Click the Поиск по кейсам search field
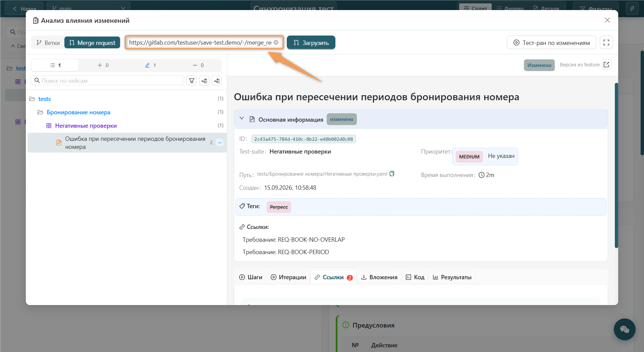Viewport: 644px width, 352px height. click(107, 80)
